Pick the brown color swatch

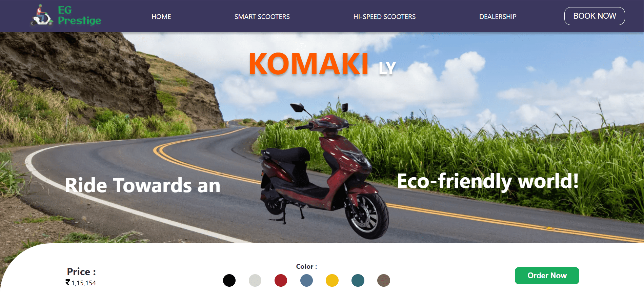[x=384, y=280]
